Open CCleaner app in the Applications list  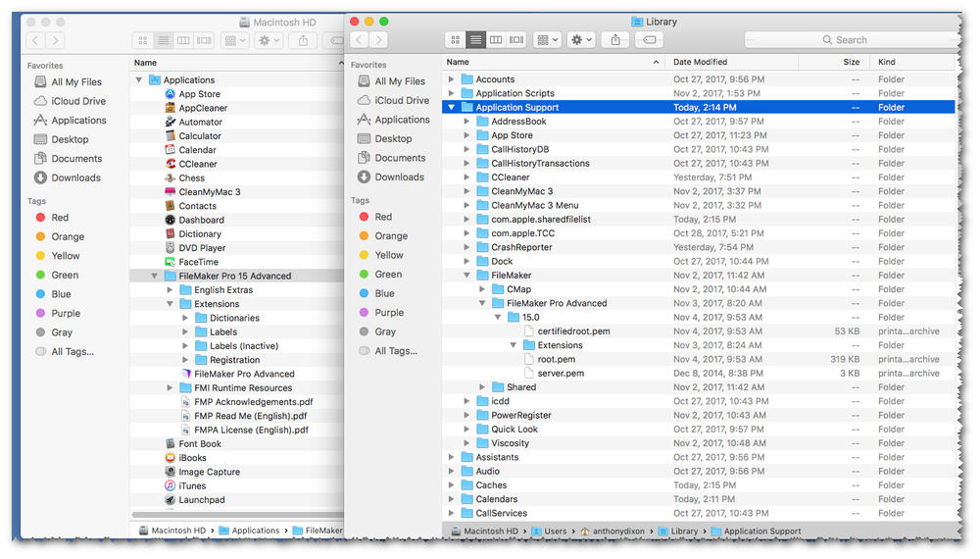(x=197, y=164)
